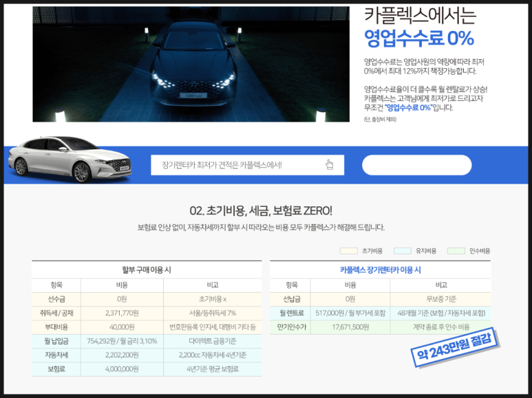This screenshot has height=398, width=532.
Task: Click the '약 243만원 절감' stamp badge
Action: (x=455, y=347)
